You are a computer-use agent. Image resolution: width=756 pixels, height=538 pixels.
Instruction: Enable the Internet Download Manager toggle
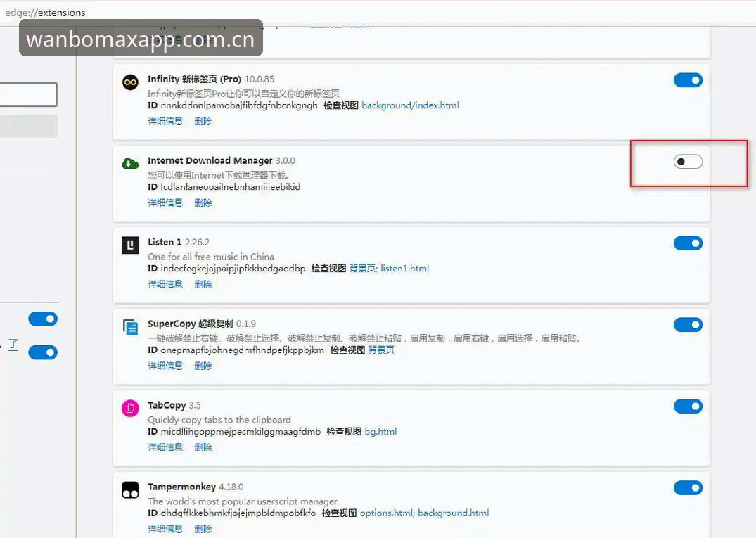(x=688, y=162)
